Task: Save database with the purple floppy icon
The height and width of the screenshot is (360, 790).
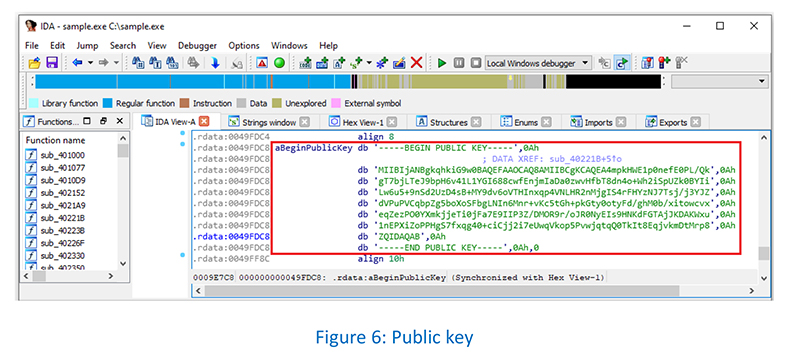Action: [x=52, y=63]
